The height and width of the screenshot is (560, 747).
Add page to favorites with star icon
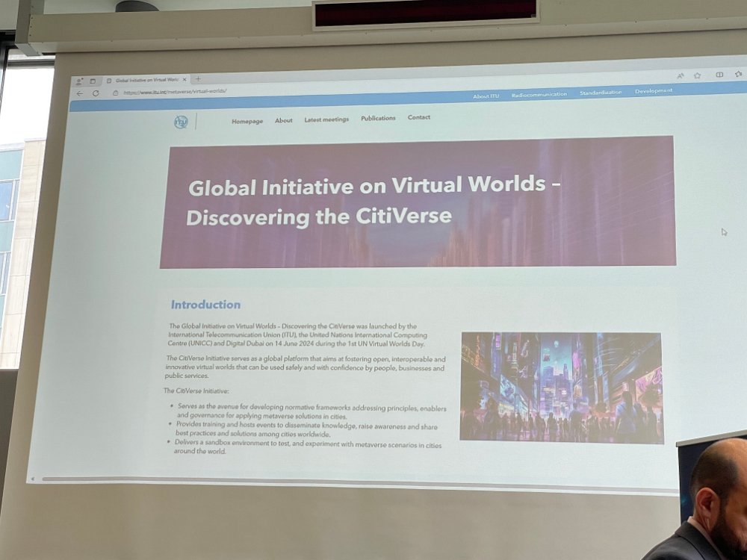click(698, 75)
